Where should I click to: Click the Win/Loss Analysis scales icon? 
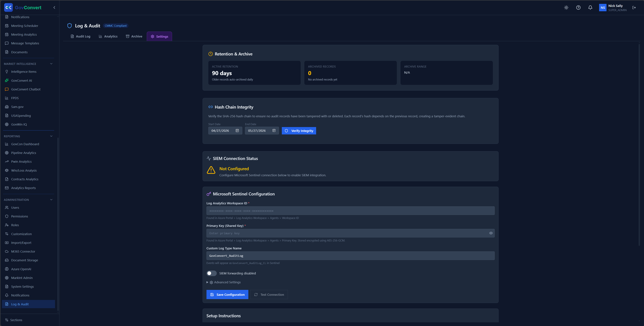pos(7,170)
